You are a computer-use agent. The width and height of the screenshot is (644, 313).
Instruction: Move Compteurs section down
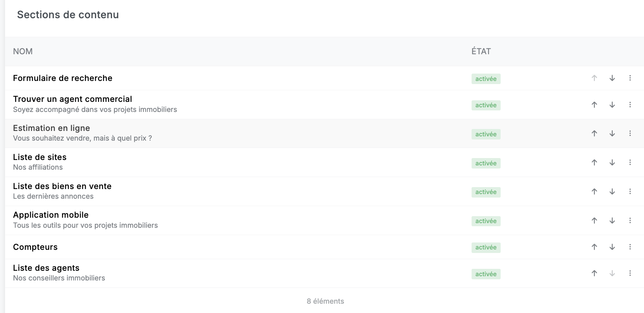tap(612, 247)
